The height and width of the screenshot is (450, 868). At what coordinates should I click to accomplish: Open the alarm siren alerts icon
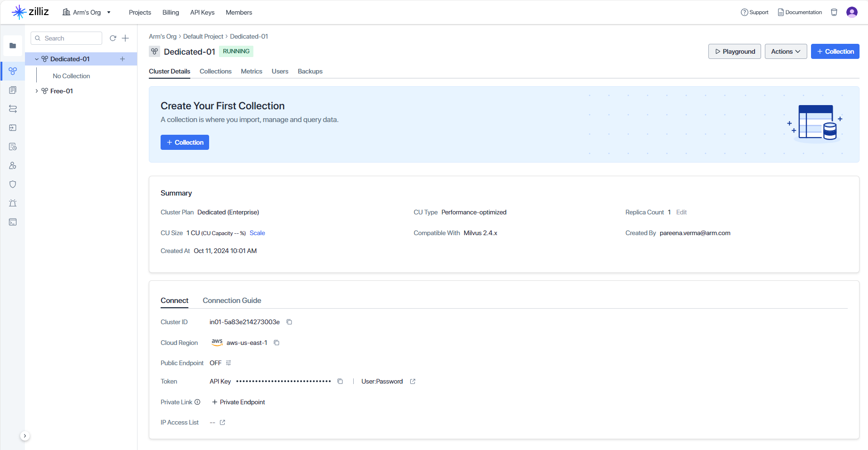pos(13,203)
